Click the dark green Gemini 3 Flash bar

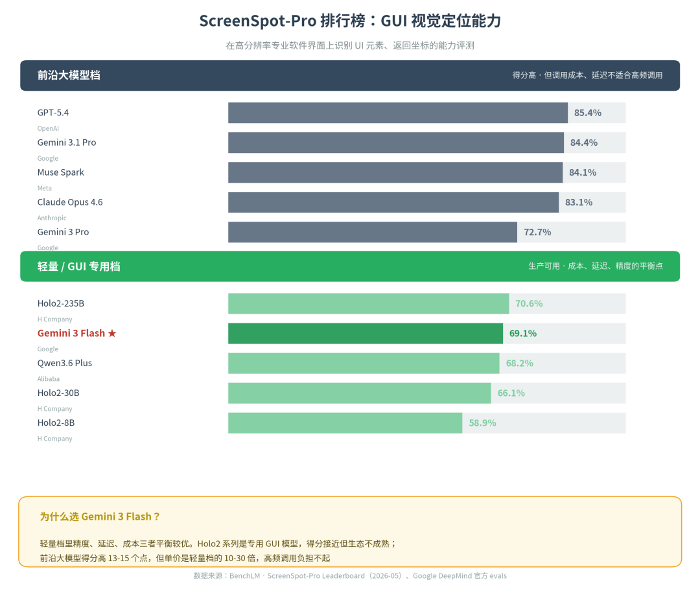(x=366, y=334)
